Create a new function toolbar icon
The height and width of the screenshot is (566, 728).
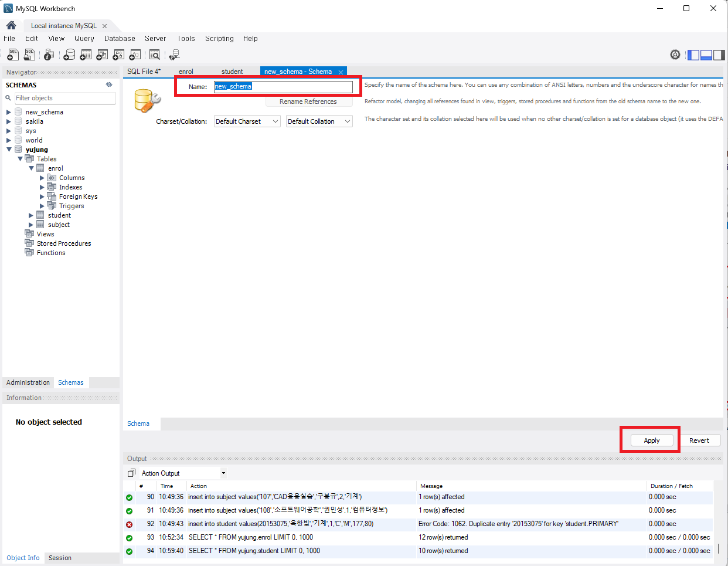pos(135,55)
